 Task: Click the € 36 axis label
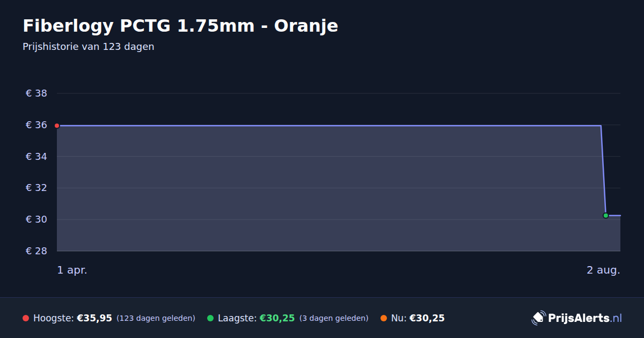coord(36,125)
